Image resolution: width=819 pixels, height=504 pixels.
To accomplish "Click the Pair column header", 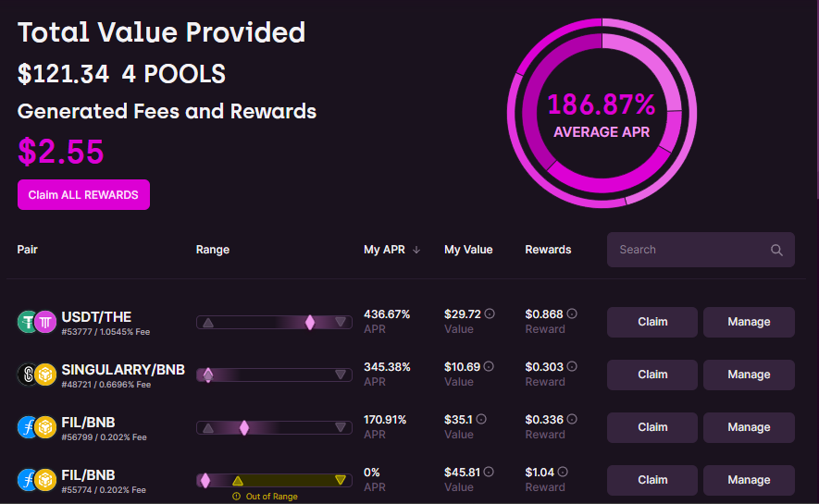I will 27,250.
